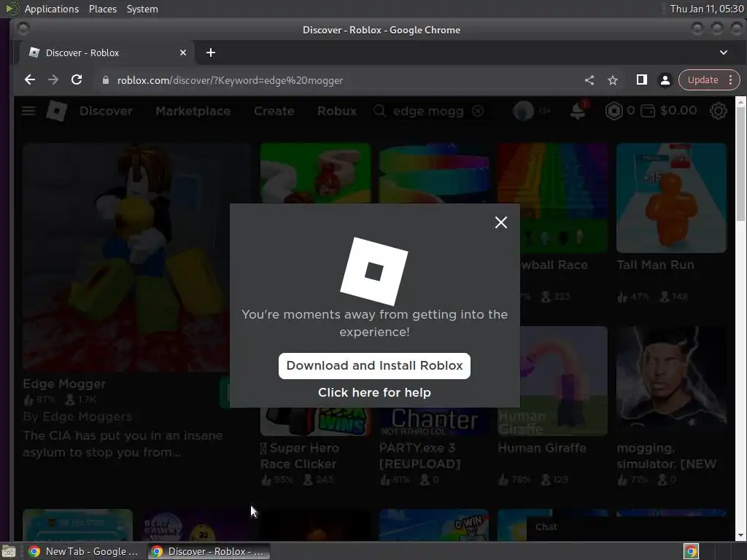Open the Marketplace nav item

pos(193,111)
